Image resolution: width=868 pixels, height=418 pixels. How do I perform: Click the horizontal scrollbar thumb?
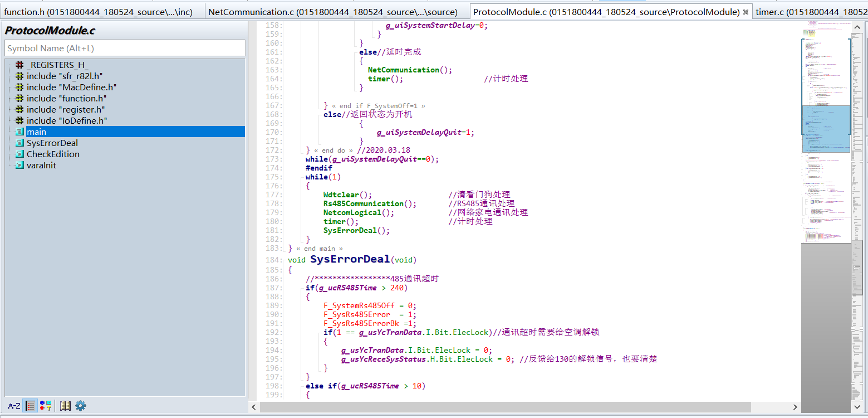pos(506,407)
